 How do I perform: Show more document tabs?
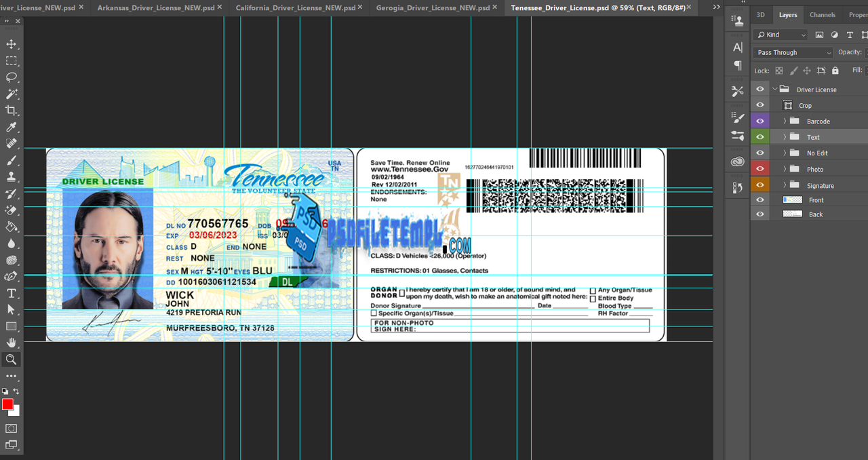point(716,7)
